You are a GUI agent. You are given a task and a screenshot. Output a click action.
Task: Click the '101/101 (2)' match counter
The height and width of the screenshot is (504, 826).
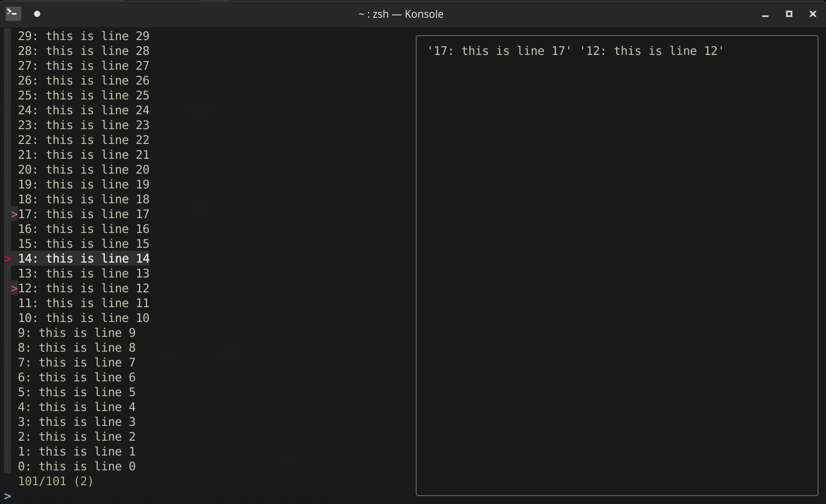(55, 481)
